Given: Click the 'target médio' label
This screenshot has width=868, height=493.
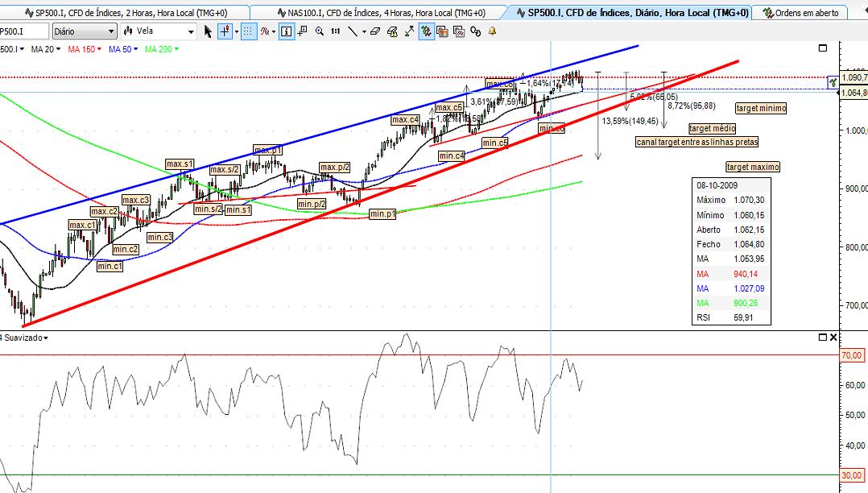Looking at the screenshot, I should point(713,129).
